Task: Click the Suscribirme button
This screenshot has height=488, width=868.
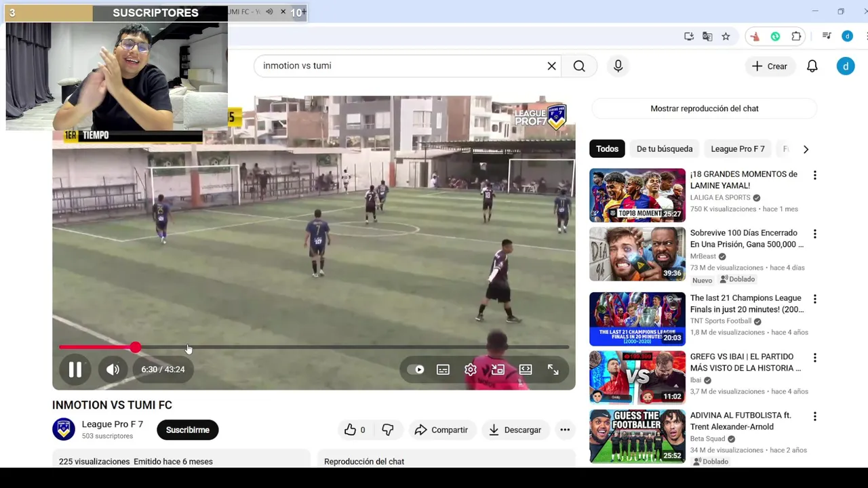Action: click(188, 430)
